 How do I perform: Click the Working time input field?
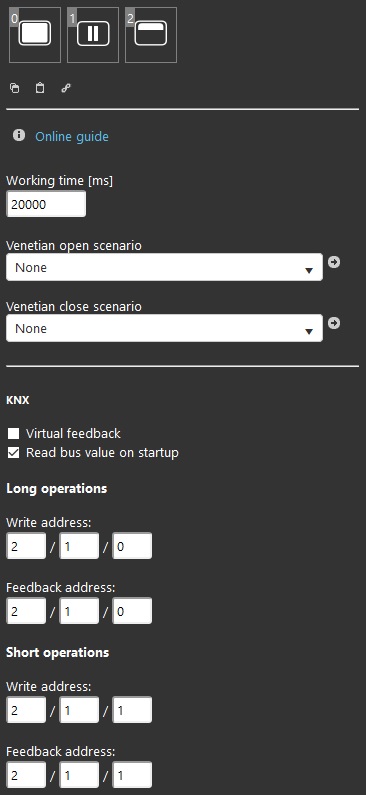(46, 204)
